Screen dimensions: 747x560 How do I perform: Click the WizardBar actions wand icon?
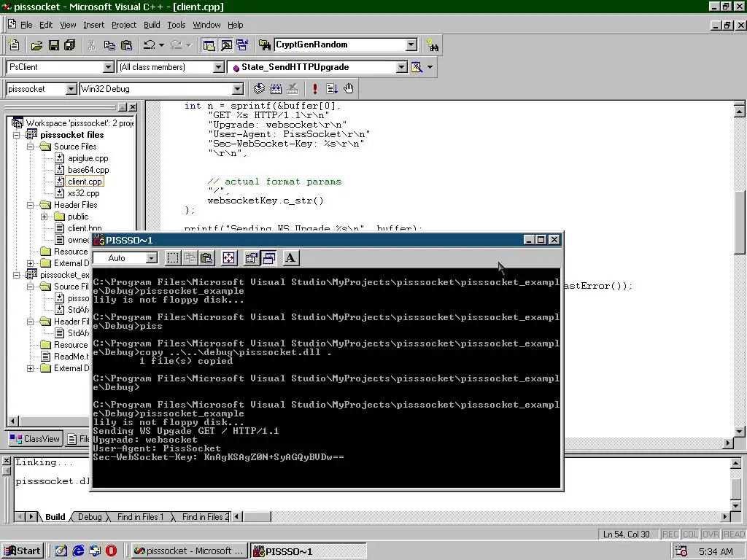point(417,67)
